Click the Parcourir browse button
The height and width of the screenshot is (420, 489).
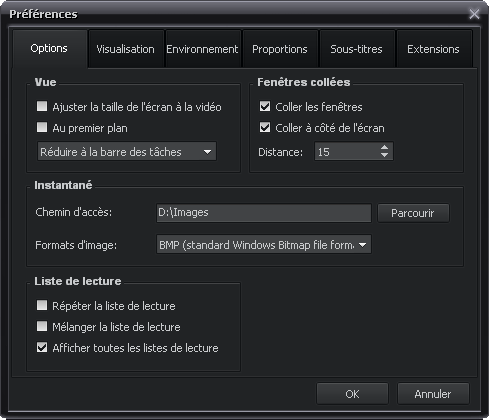(x=413, y=213)
